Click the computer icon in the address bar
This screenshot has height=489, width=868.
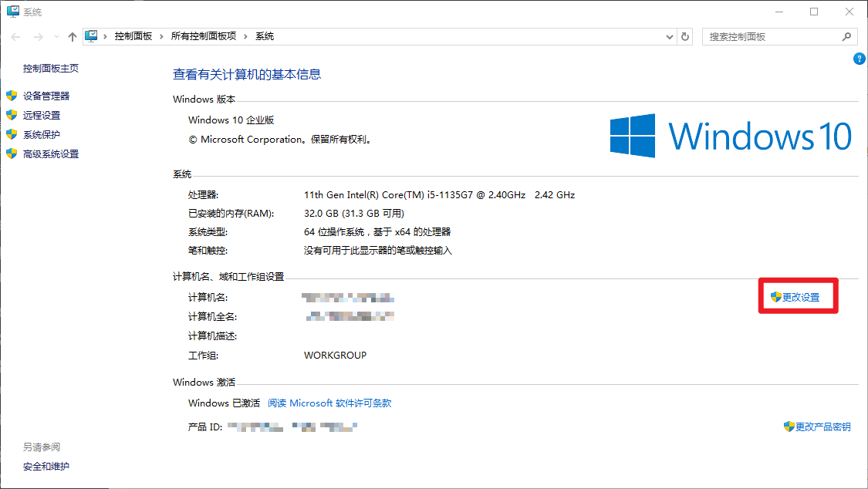tap(92, 36)
